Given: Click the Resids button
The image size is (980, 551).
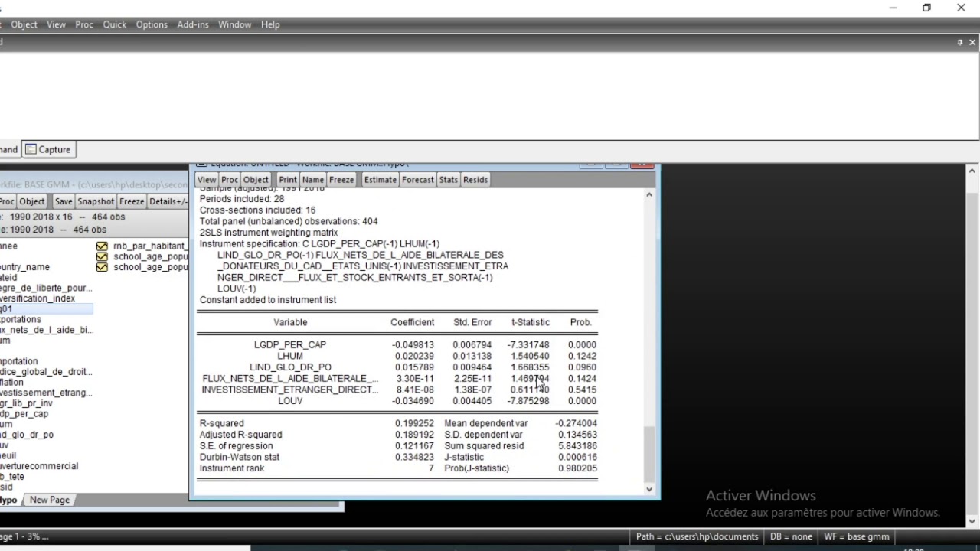Looking at the screenshot, I should pyautogui.click(x=475, y=180).
